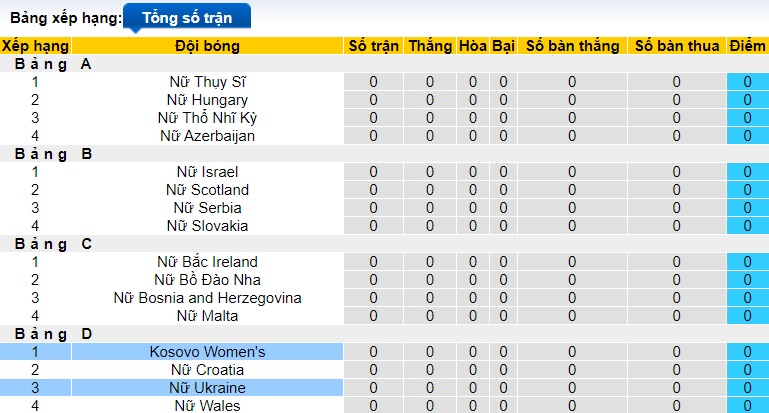Open Nữ Wales team page
This screenshot has width=769, height=413.
click(x=207, y=405)
